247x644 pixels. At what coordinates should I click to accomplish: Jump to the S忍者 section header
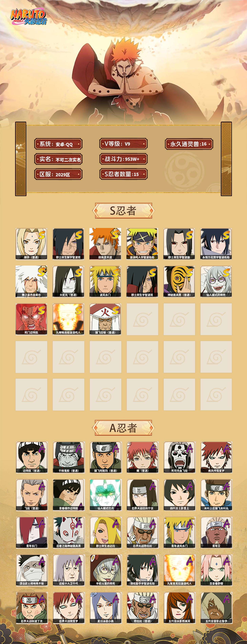tap(123, 211)
